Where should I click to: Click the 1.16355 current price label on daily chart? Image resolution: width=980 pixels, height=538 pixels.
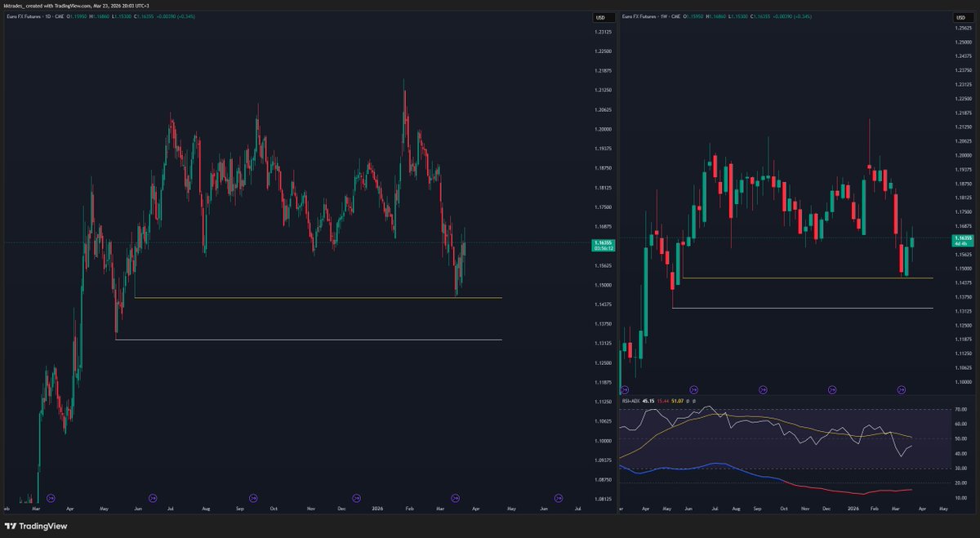602,242
